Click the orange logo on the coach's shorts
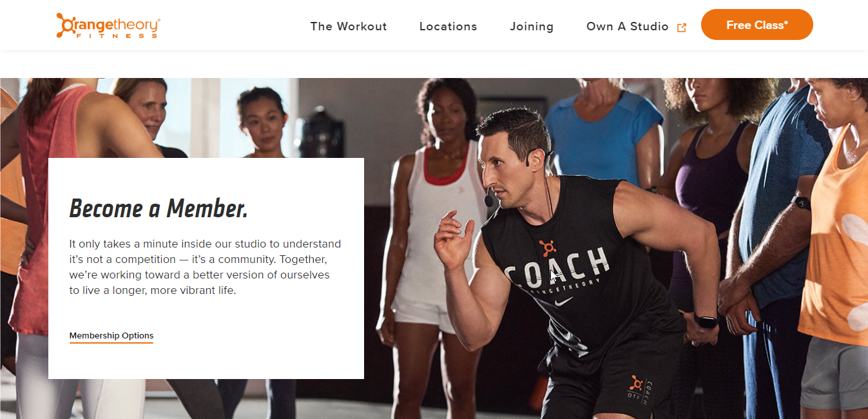This screenshot has height=419, width=868. [x=636, y=384]
